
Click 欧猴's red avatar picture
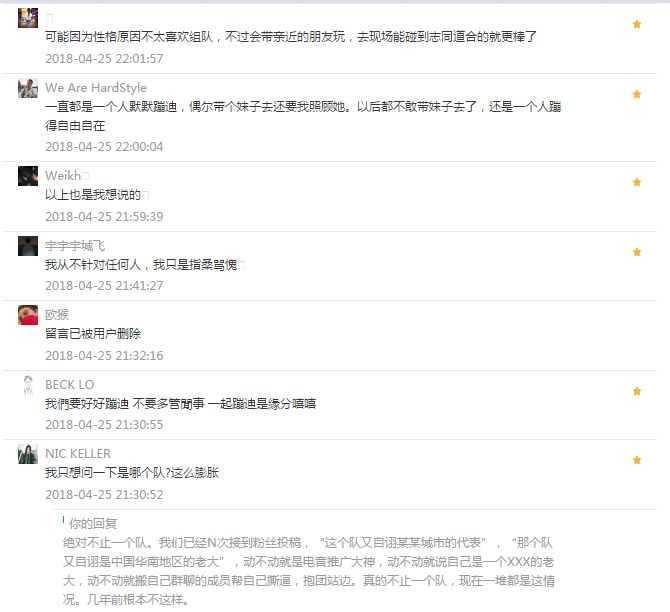click(28, 315)
